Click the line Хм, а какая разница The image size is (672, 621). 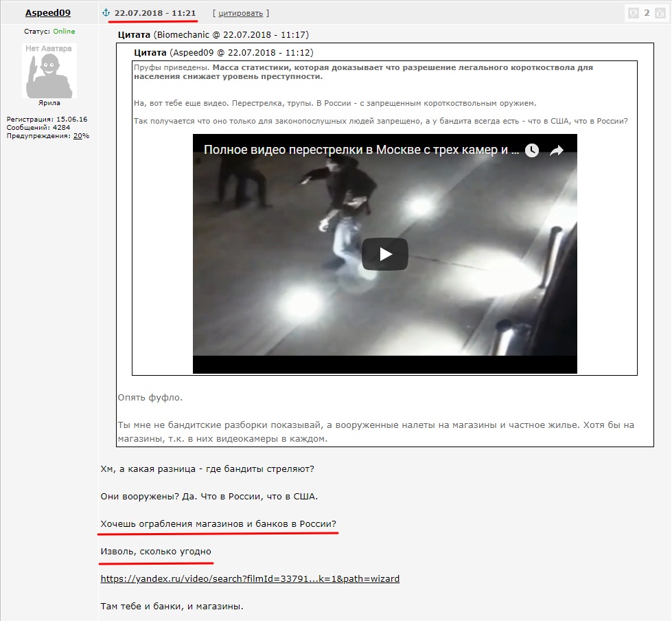coord(207,468)
